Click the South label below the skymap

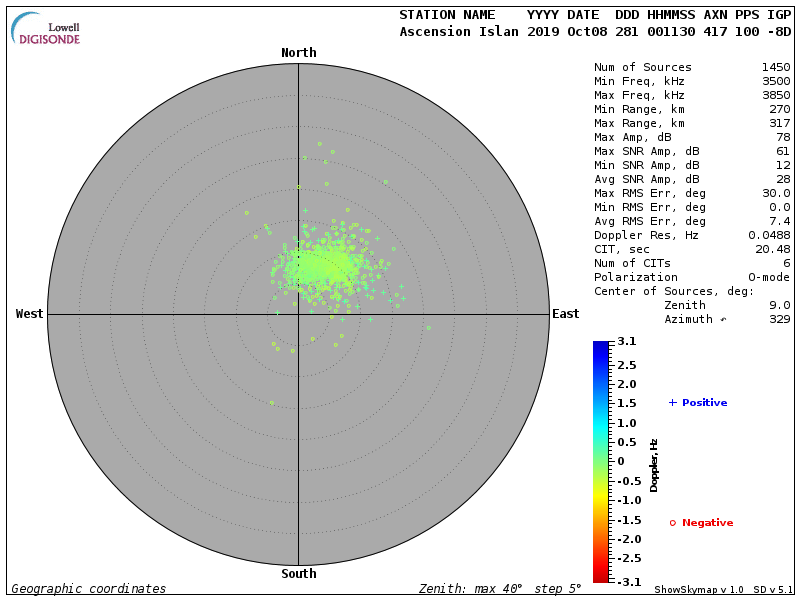298,574
